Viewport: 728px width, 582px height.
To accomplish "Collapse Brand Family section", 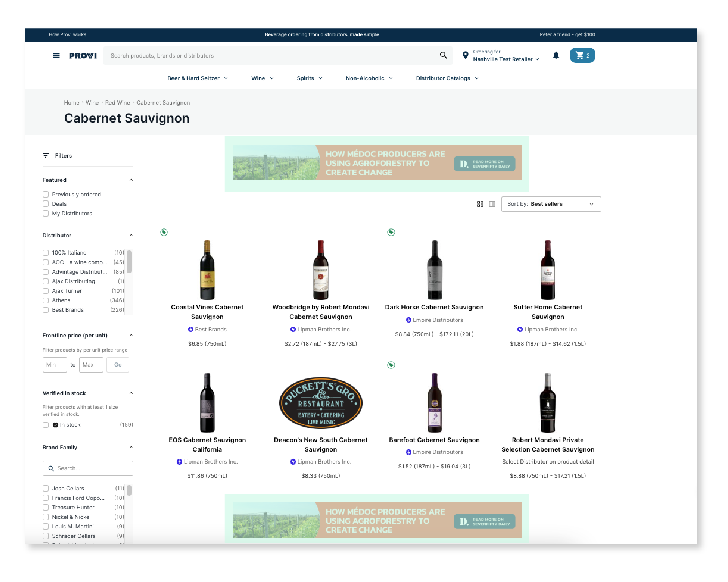I will click(131, 447).
